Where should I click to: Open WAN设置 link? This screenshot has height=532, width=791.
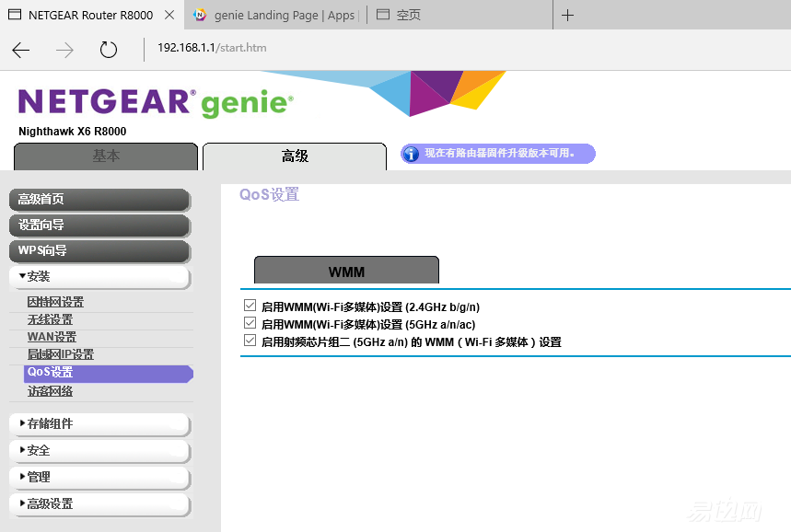tap(52, 337)
